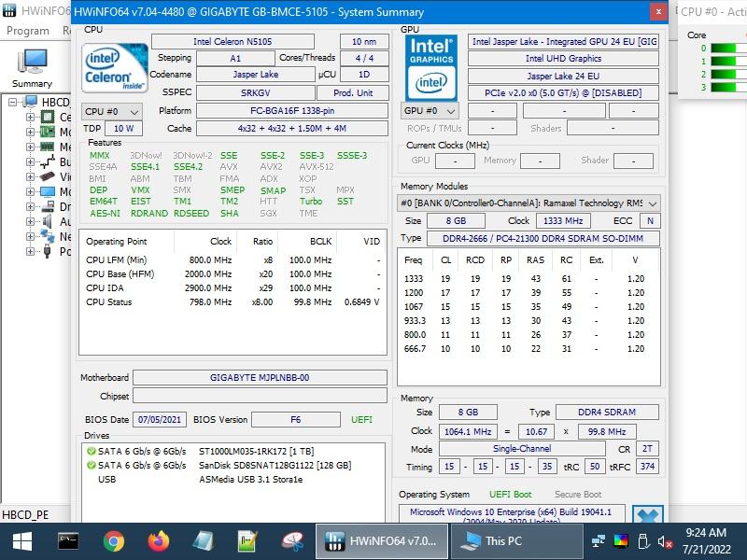Click the colorful display tray icon

point(621,541)
